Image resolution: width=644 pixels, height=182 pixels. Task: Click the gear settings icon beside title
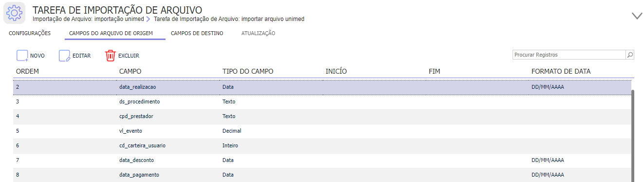[15, 13]
